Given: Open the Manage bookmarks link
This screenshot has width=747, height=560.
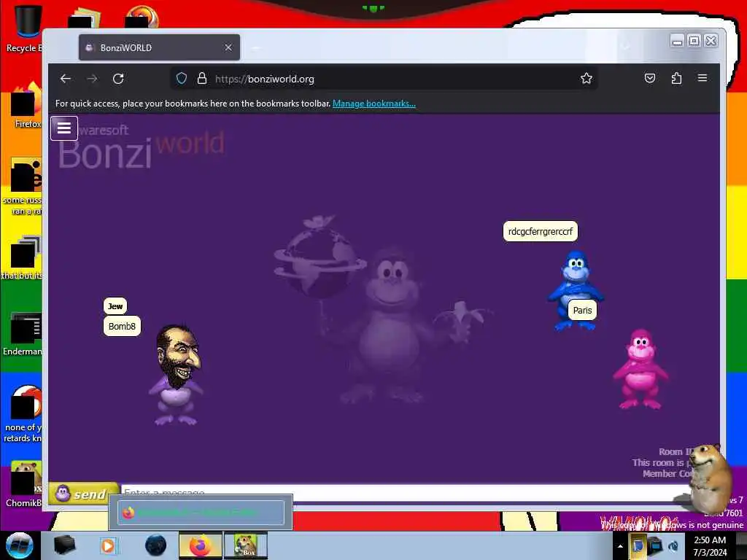Looking at the screenshot, I should pos(374,104).
